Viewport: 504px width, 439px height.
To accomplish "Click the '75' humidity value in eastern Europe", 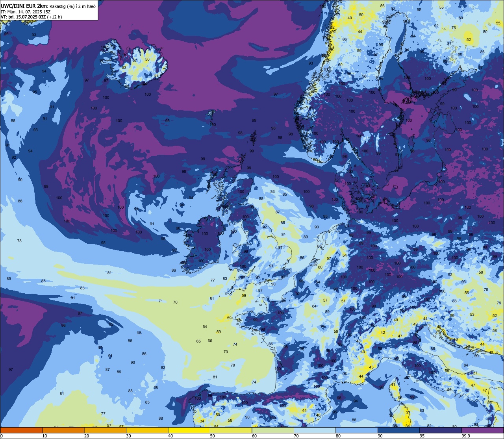I will tap(486, 289).
